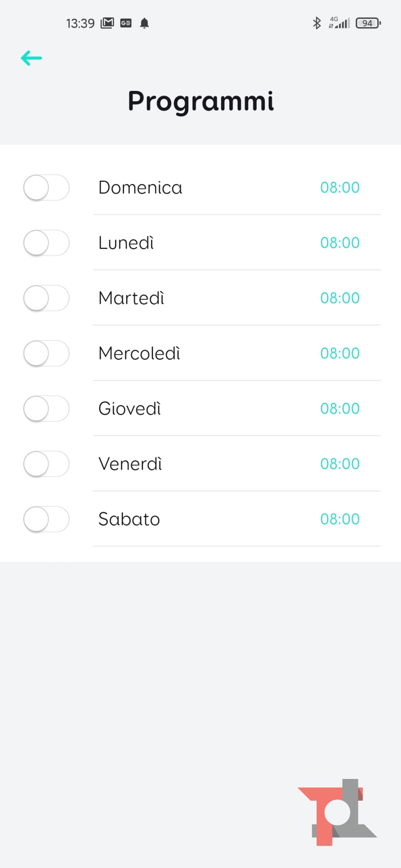This screenshot has height=868, width=401.
Task: Tap the Bluetooth status icon
Action: coord(317,23)
